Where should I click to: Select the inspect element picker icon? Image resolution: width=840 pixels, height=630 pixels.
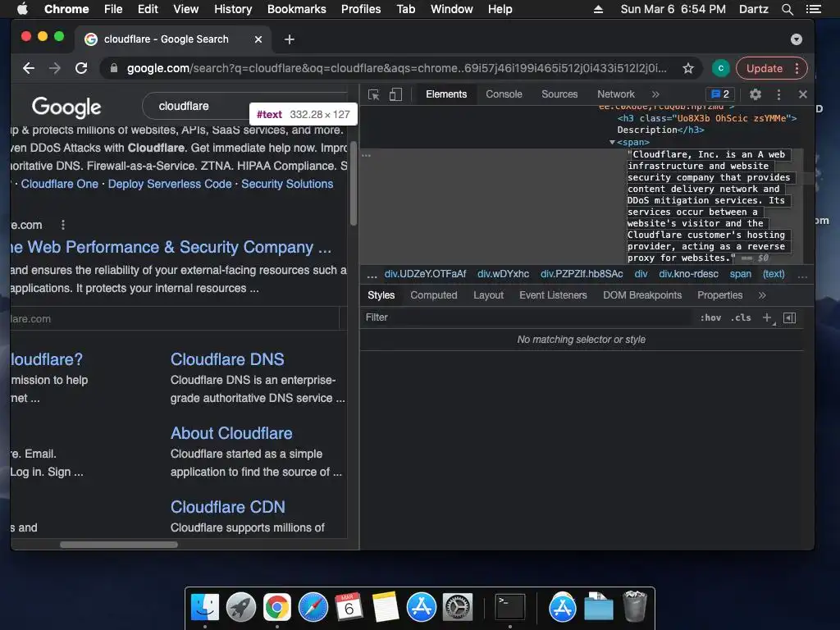[374, 95]
